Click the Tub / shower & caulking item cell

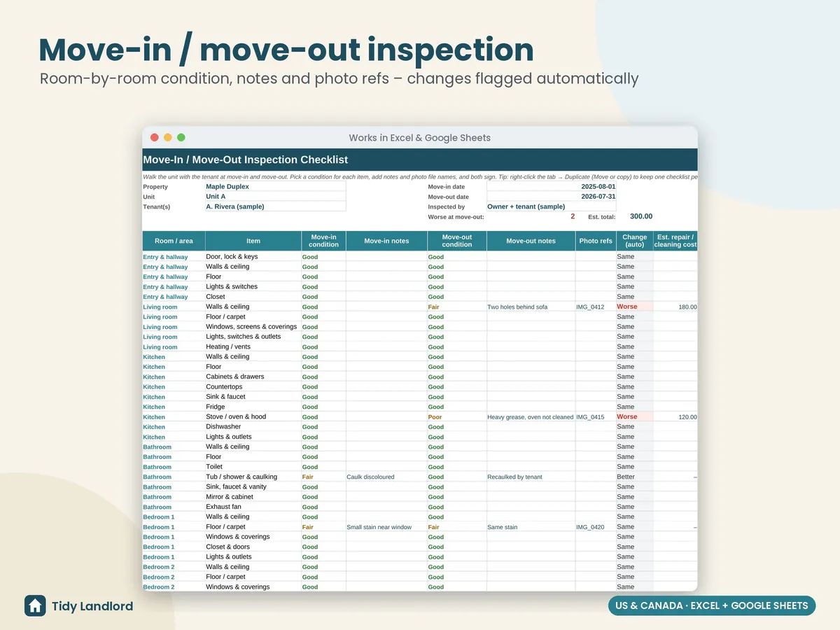(x=253, y=477)
